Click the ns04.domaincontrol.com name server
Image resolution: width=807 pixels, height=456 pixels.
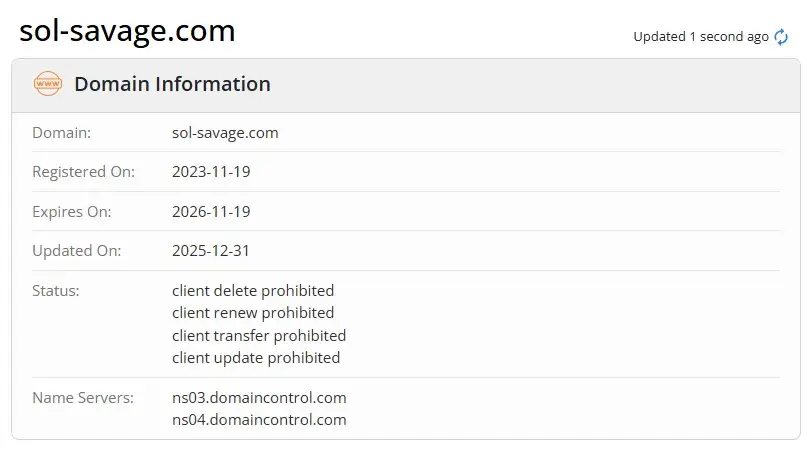tap(259, 420)
